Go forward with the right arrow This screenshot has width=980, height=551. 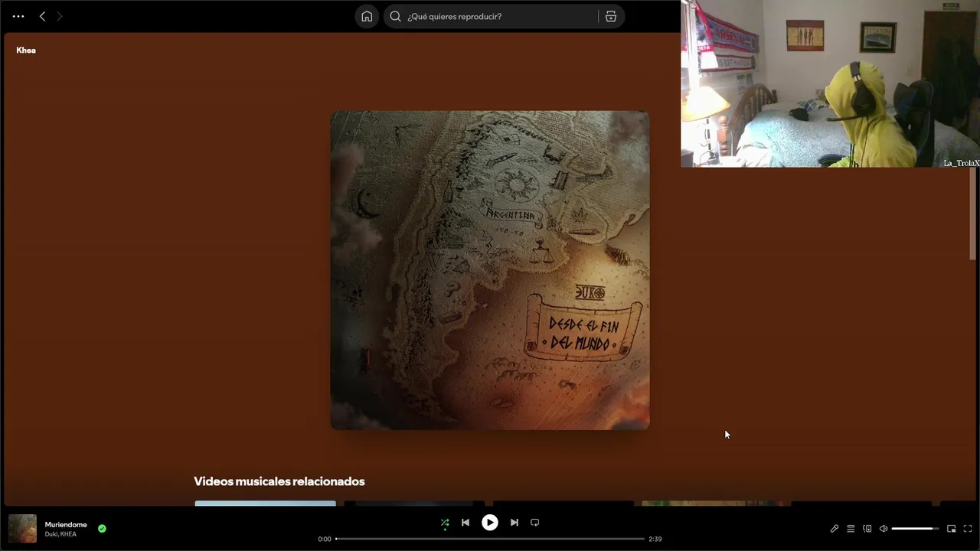pos(60,16)
